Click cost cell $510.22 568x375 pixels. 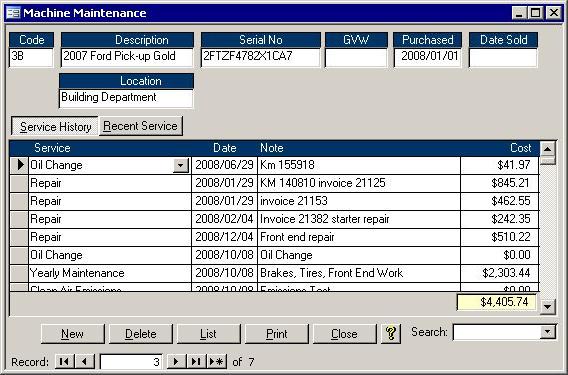[x=500, y=238]
